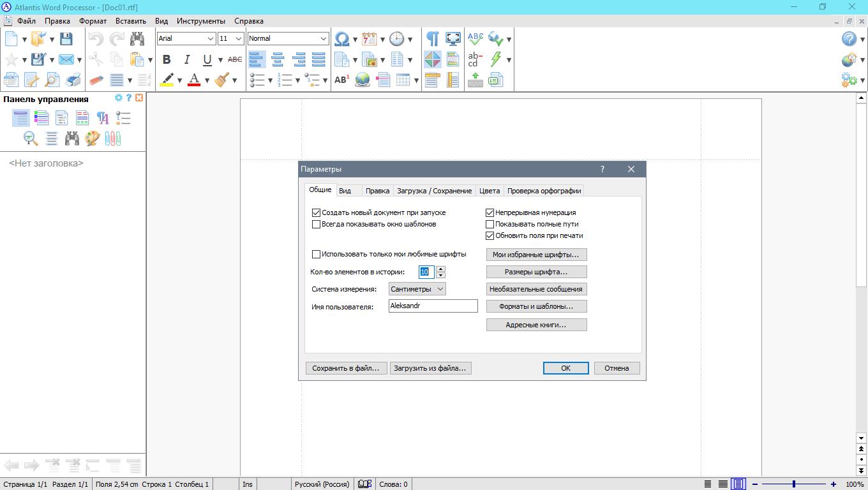Check 'Показывать полные пути' checkbox
Image resolution: width=868 pixels, height=490 pixels.
click(490, 225)
